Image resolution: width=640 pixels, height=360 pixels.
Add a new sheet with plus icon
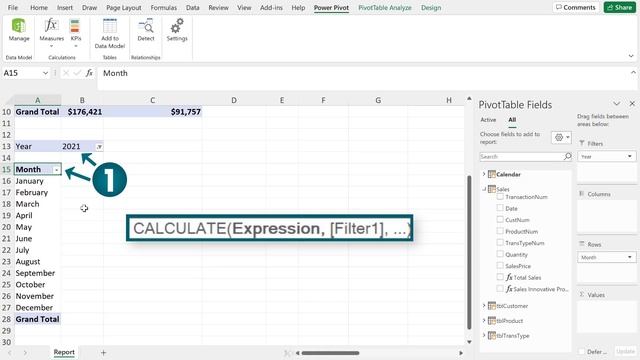(103, 352)
